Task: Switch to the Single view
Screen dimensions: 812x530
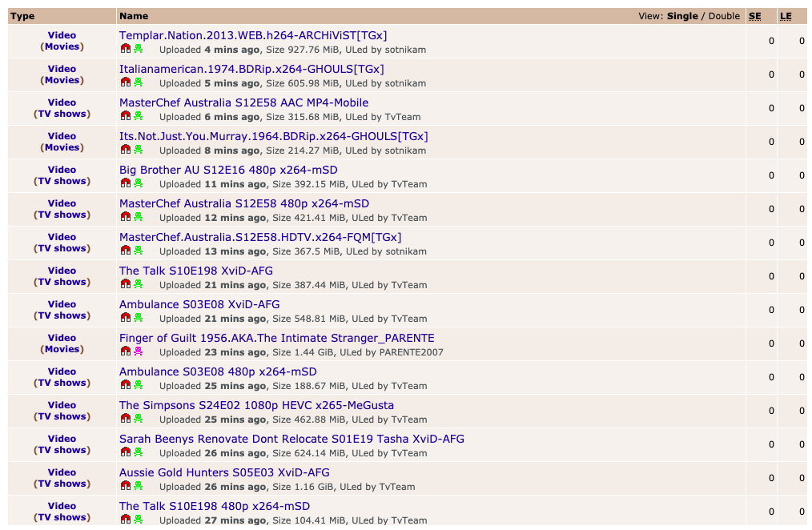Action: (x=682, y=16)
